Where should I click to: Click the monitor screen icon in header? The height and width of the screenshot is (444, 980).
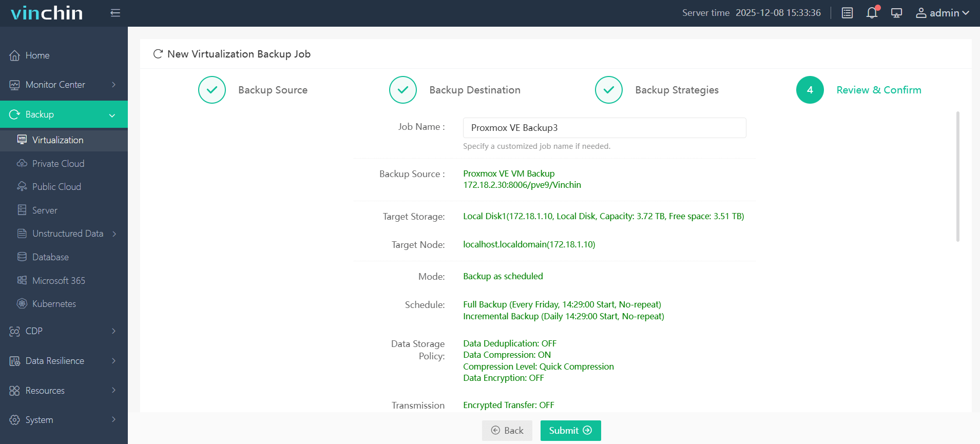click(896, 13)
